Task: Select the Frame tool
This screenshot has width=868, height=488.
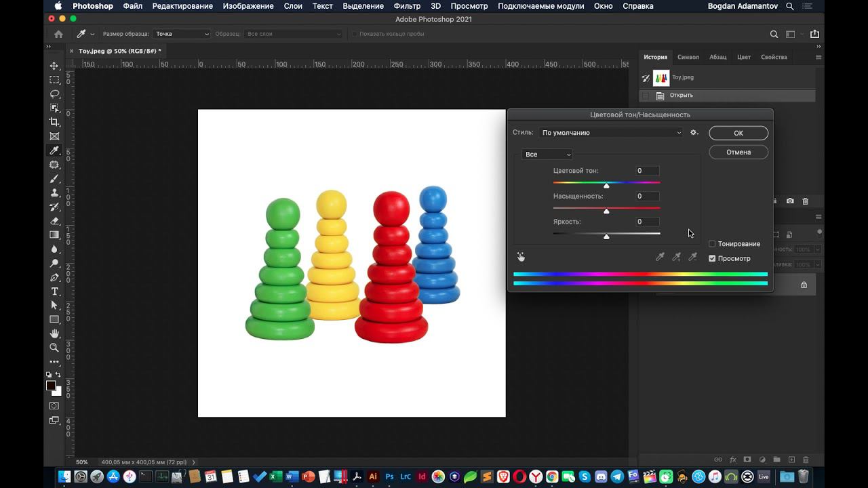Action: 54,136
